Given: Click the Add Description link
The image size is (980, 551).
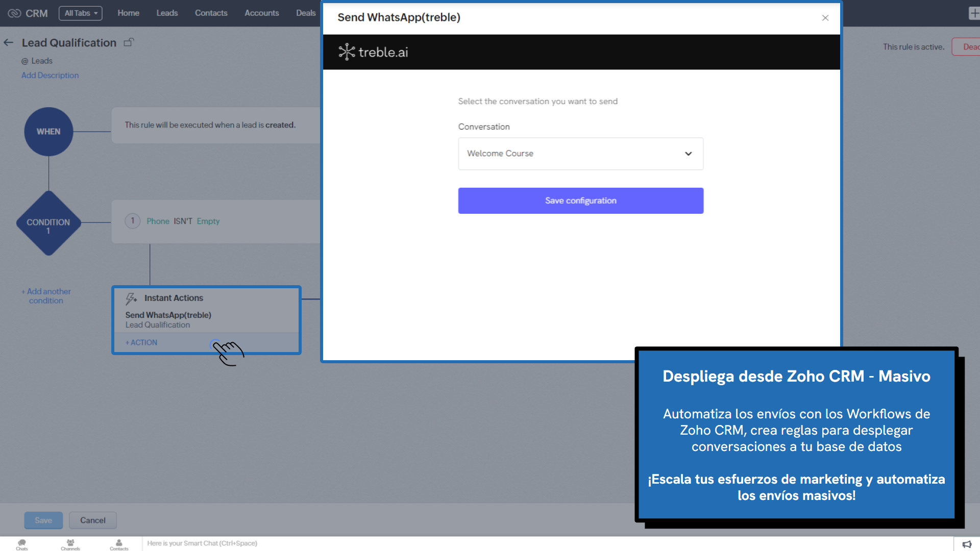Looking at the screenshot, I should pos(50,76).
